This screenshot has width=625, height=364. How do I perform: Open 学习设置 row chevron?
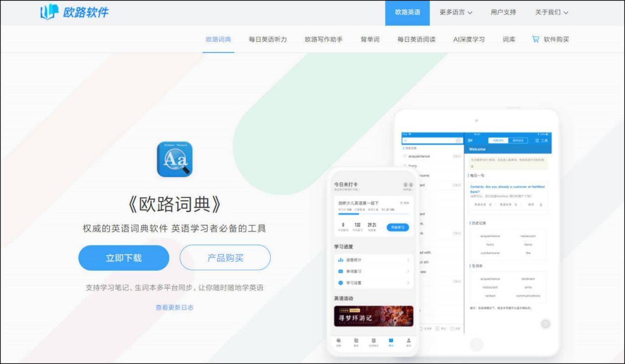[x=408, y=283]
